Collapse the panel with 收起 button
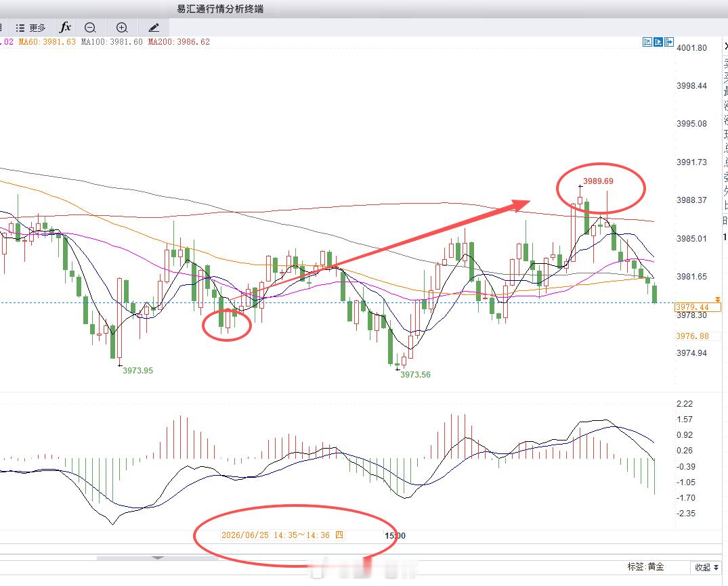 706,567
